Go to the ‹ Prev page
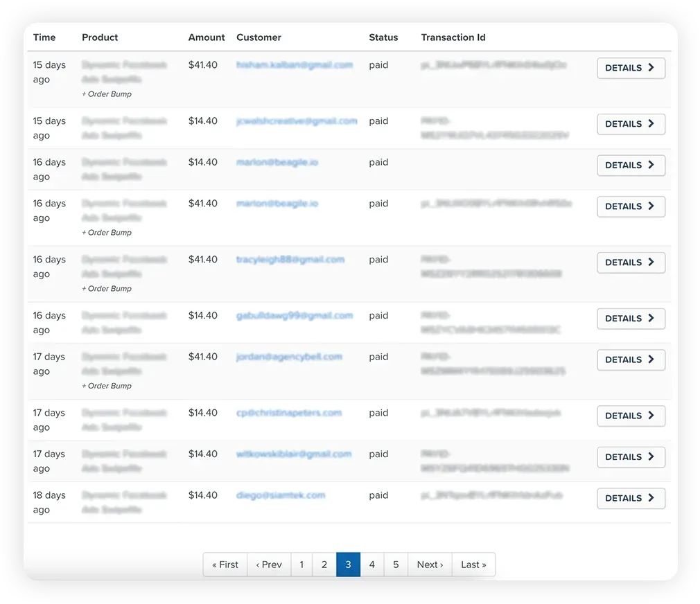The image size is (700, 604). [x=269, y=565]
